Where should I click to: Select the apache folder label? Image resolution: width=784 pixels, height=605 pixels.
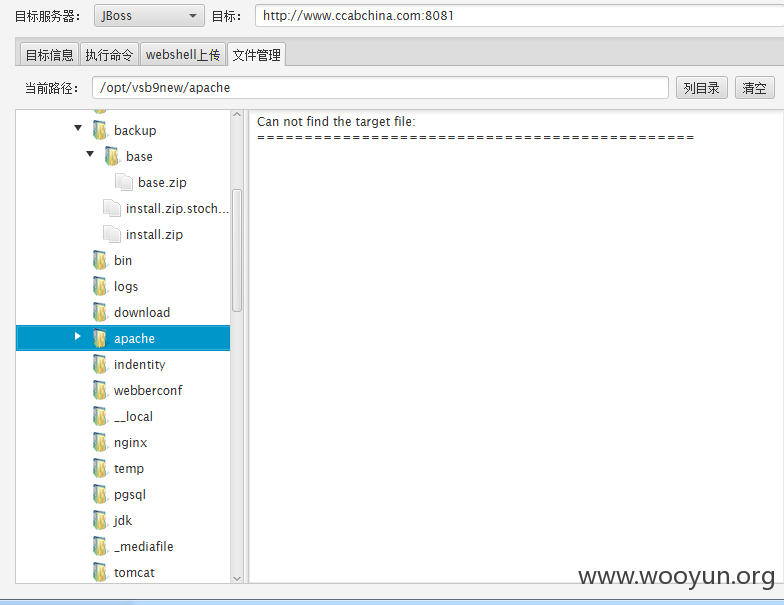pos(134,339)
